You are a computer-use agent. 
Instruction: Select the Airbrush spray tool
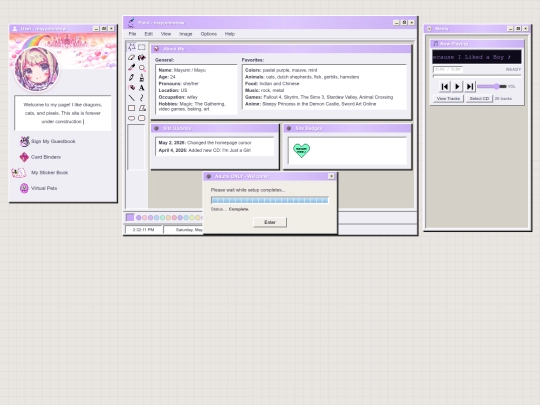click(132, 87)
